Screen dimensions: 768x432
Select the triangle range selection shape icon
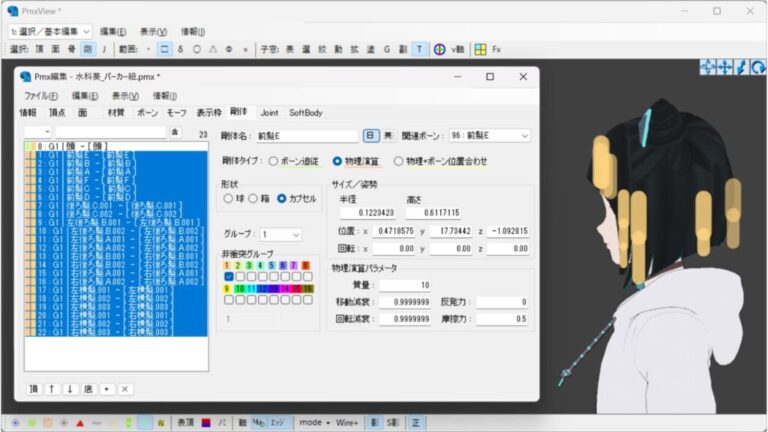pos(214,49)
